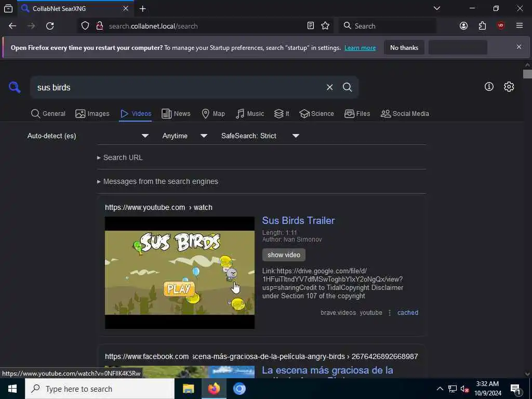Expand the Search URL section

pos(120,157)
